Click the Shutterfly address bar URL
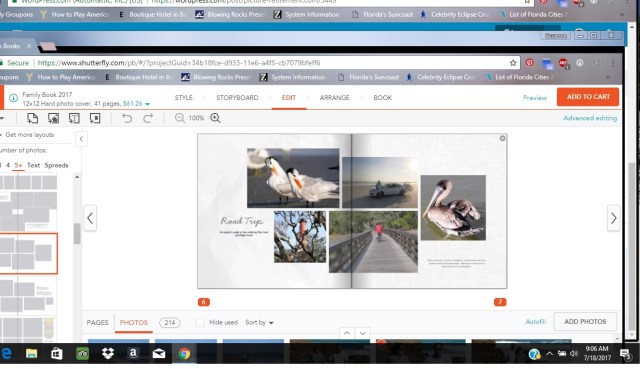 pyautogui.click(x=179, y=63)
